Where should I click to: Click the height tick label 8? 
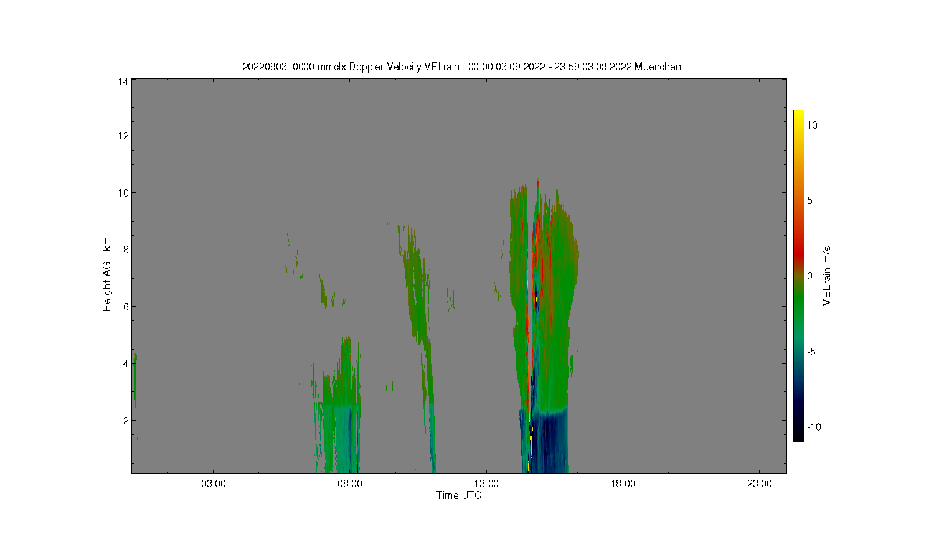(126, 250)
